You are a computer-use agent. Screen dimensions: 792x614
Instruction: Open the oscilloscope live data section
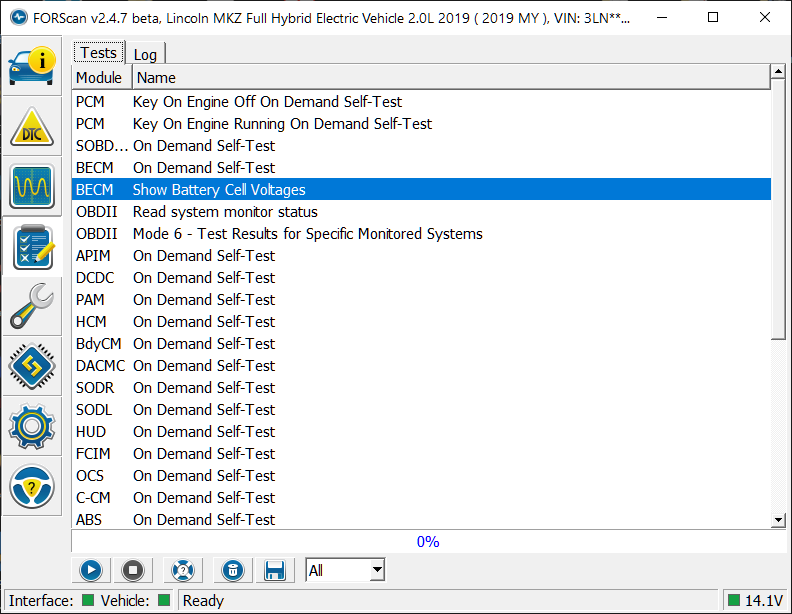(x=32, y=186)
